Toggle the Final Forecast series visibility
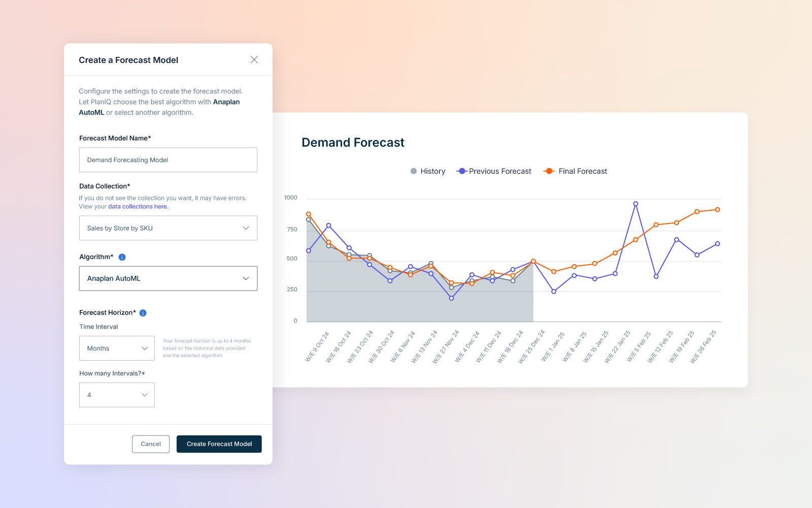The height and width of the screenshot is (508, 812). point(575,171)
